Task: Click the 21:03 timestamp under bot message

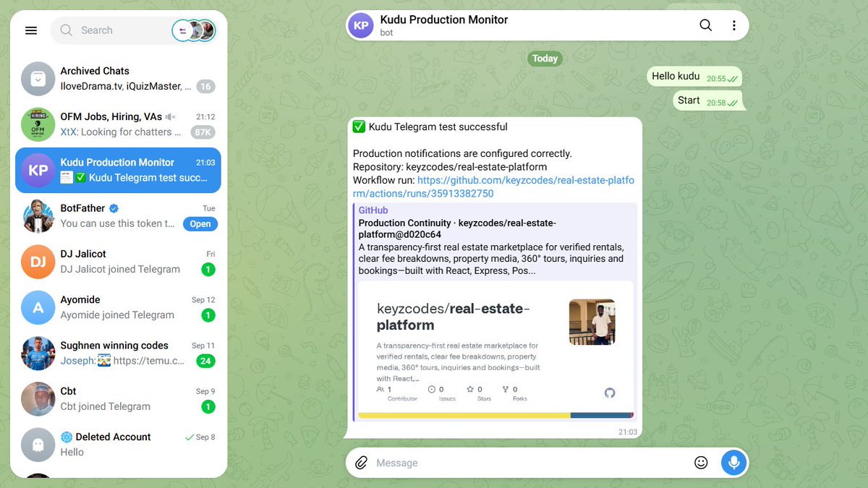Action: tap(628, 432)
